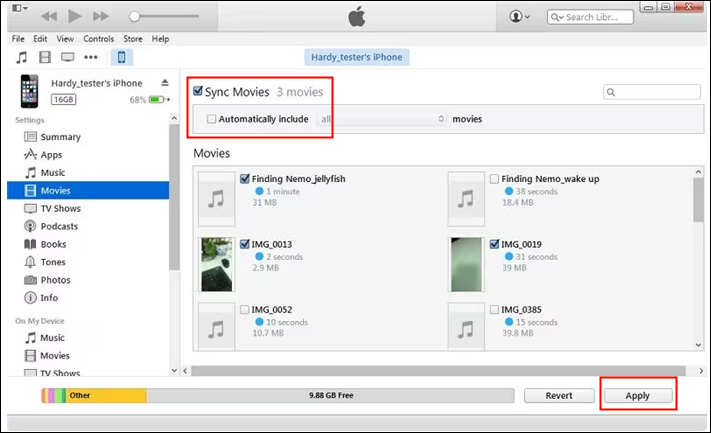Click the eject iPhone icon
Screen dimensions: 711x433
[165, 83]
